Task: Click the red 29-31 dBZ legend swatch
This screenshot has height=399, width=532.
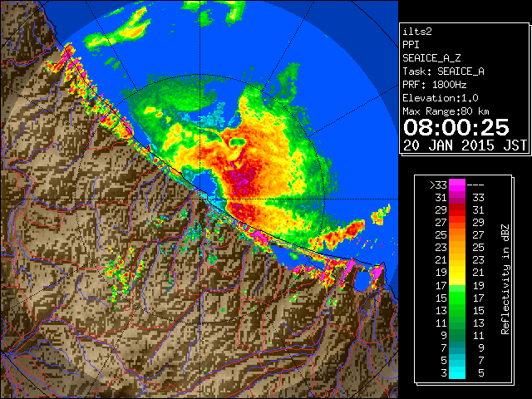Action: click(457, 210)
